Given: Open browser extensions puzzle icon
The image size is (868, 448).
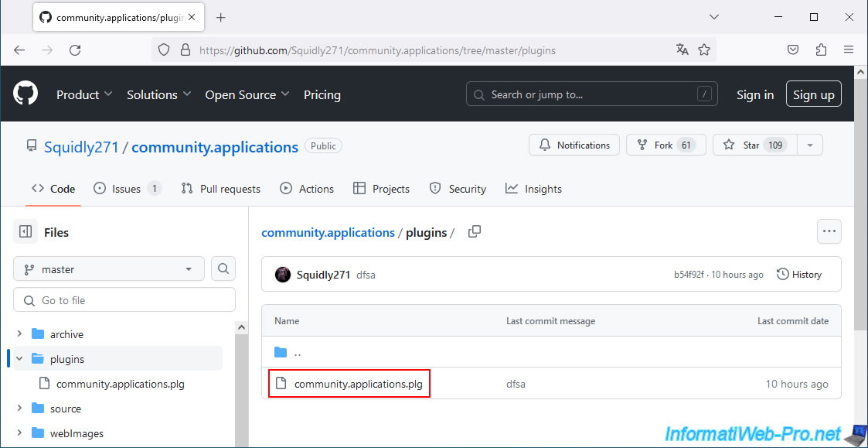Looking at the screenshot, I should pos(821,50).
